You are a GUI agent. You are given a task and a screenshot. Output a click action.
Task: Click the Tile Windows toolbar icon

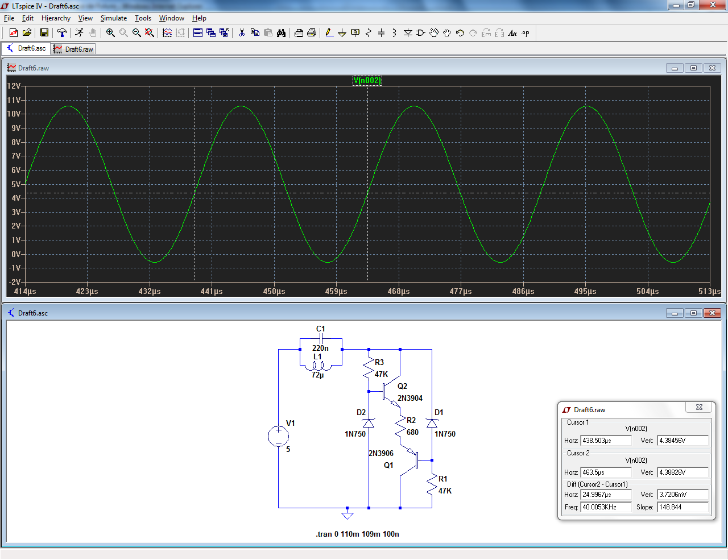[198, 33]
